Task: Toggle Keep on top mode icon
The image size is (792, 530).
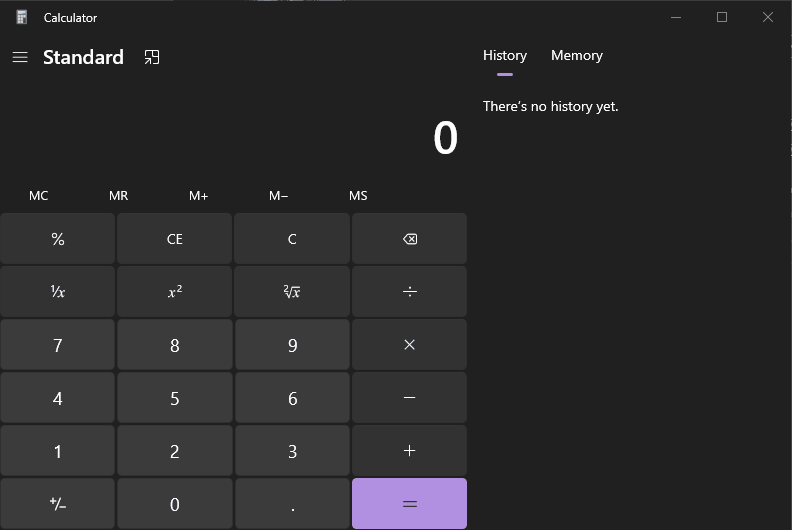Action: (x=152, y=57)
